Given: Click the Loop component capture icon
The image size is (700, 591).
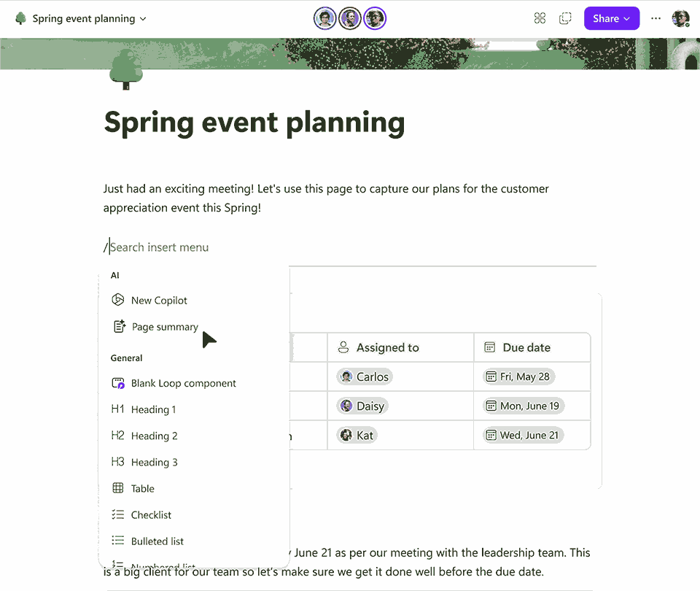Looking at the screenshot, I should click(565, 18).
